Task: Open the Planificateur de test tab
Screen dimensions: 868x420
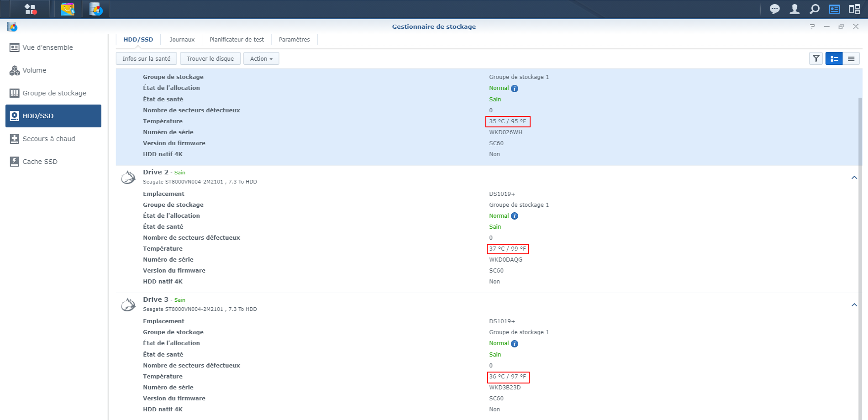Action: click(x=237, y=40)
